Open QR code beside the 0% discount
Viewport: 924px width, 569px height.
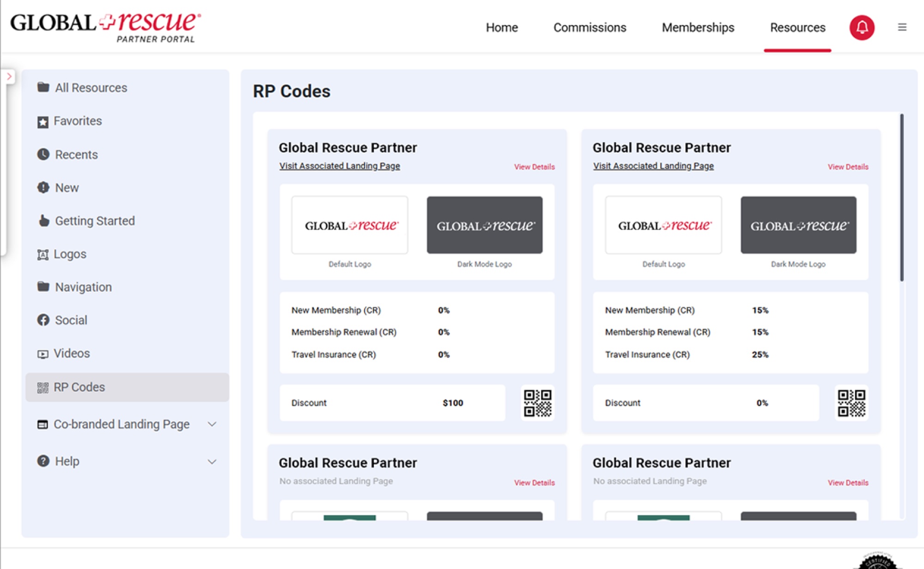(x=851, y=403)
